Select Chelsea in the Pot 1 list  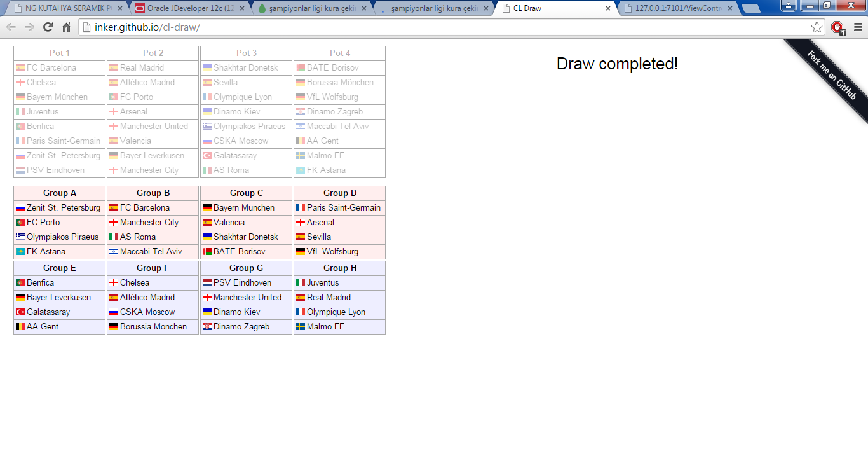click(60, 83)
